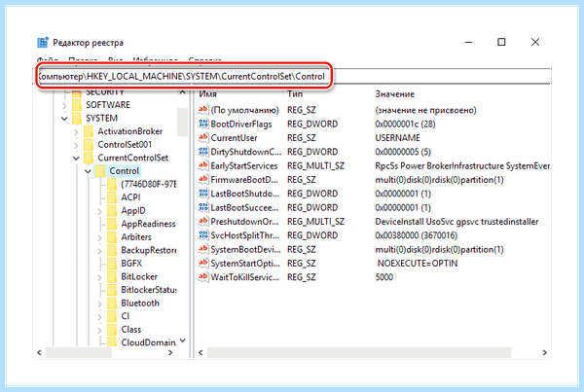Collapse the CurrentControlSet node
Image resolution: width=584 pixels, height=392 pixels.
click(x=76, y=159)
